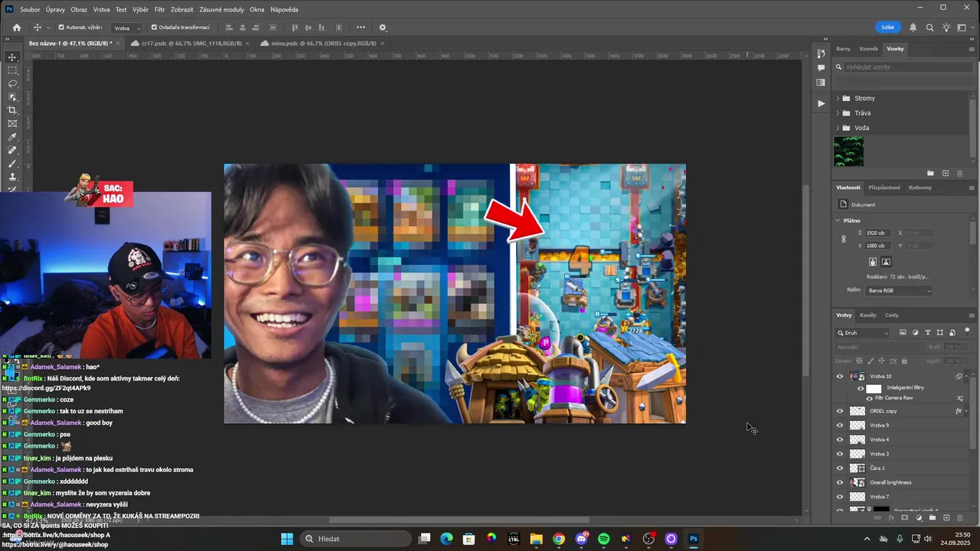Image resolution: width=980 pixels, height=551 pixels.
Task: Toggle the Ovladače transformací checkbox
Action: pyautogui.click(x=154, y=28)
